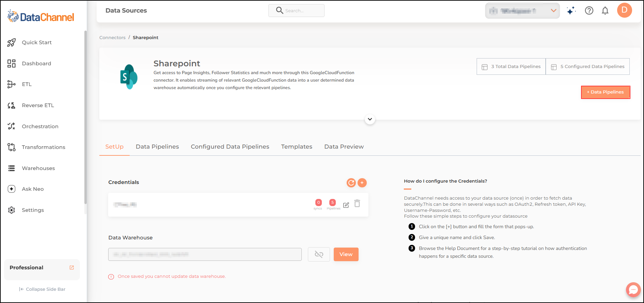Switch to SetUp tab
Screen dimensions: 644x303
coord(114,147)
